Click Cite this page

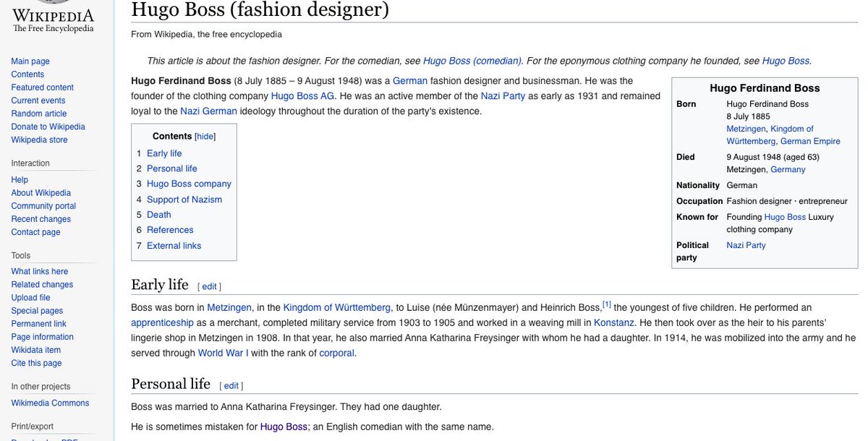[36, 363]
